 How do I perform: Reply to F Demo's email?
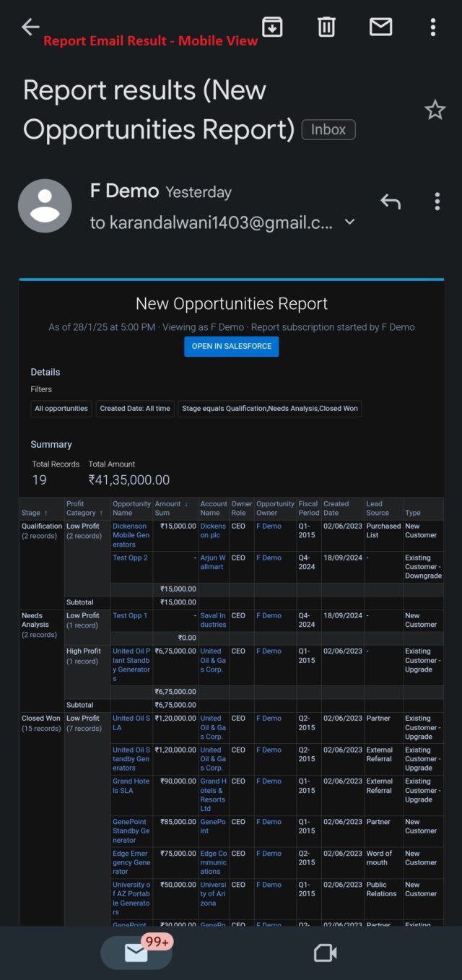pos(391,201)
